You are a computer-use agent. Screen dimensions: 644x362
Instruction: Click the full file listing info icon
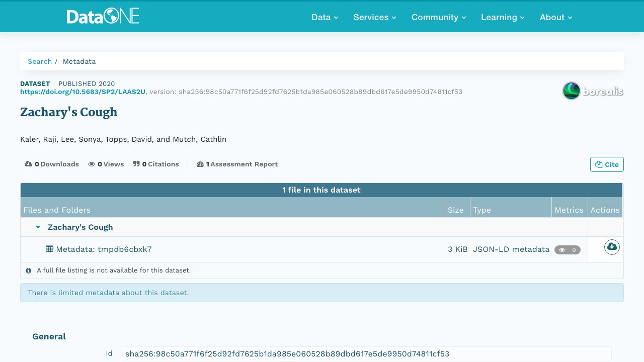(29, 270)
